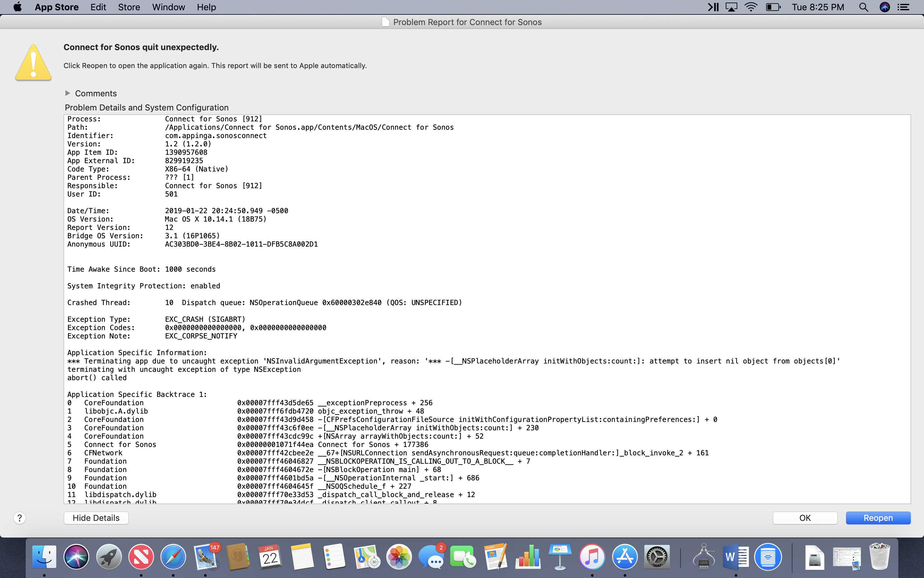Launch Siri from the Dock
This screenshot has width=924, height=578.
(76, 556)
